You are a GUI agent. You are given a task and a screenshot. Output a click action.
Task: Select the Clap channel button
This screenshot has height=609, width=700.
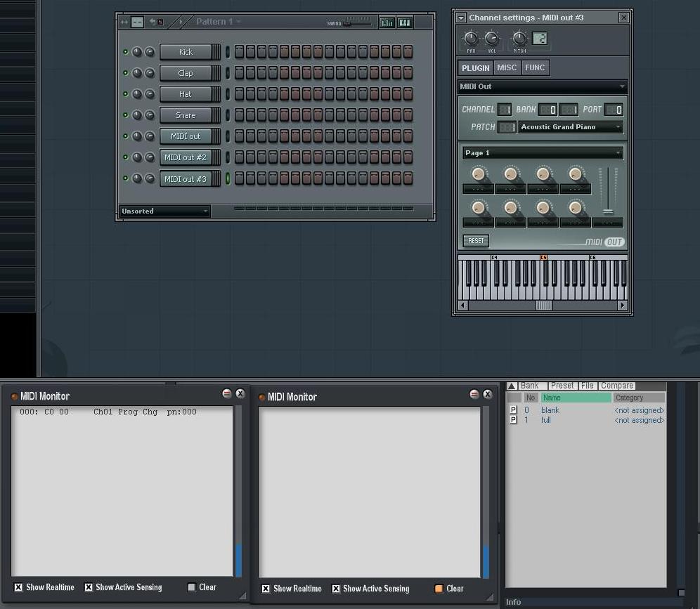pyautogui.click(x=186, y=73)
